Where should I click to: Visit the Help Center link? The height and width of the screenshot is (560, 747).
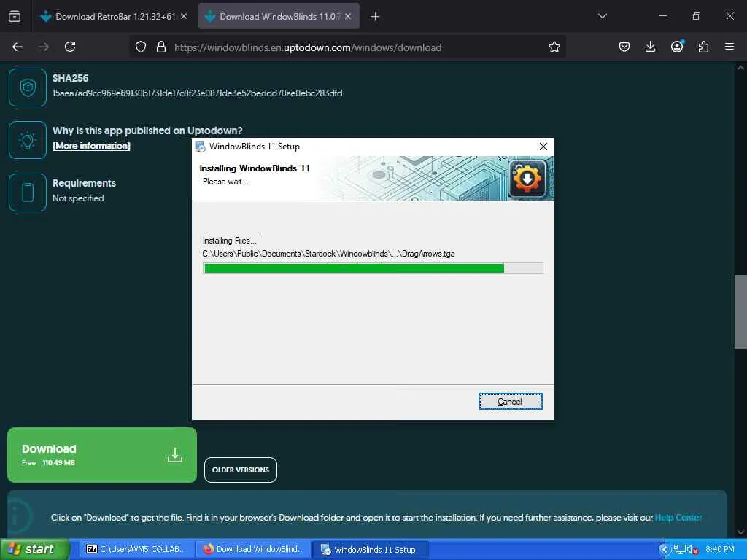[678, 517]
